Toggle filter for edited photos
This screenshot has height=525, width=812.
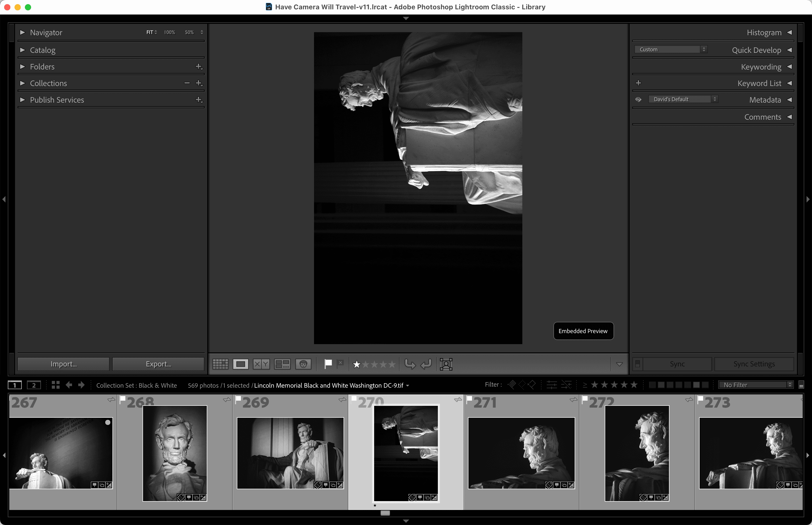552,385
